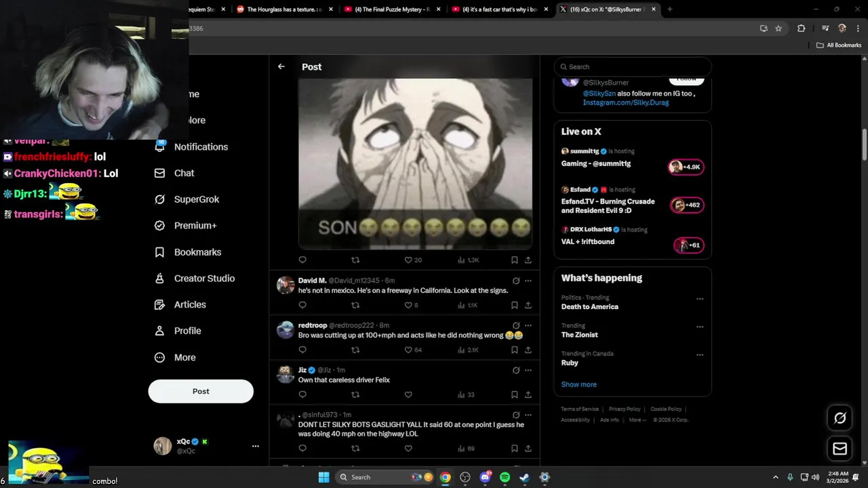Image resolution: width=868 pixels, height=488 pixels.
Task: Open the @SilkySzn mention link
Action: tap(599, 94)
